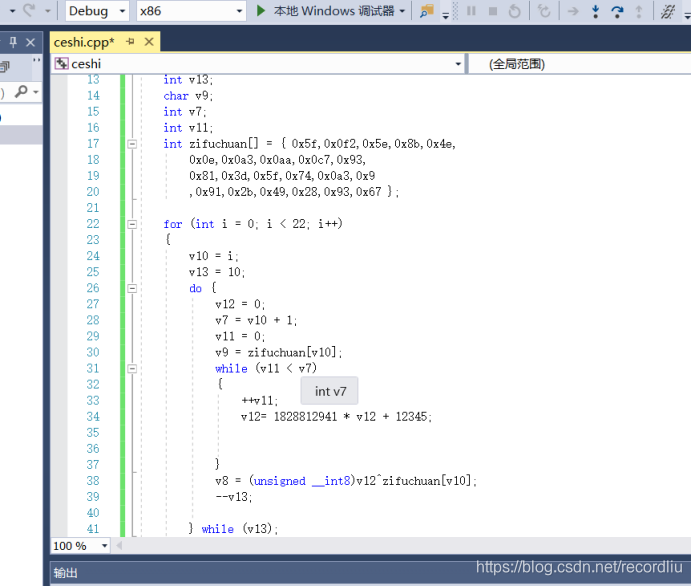Click the Step Over icon
Screen dimensions: 692x586
617,11
